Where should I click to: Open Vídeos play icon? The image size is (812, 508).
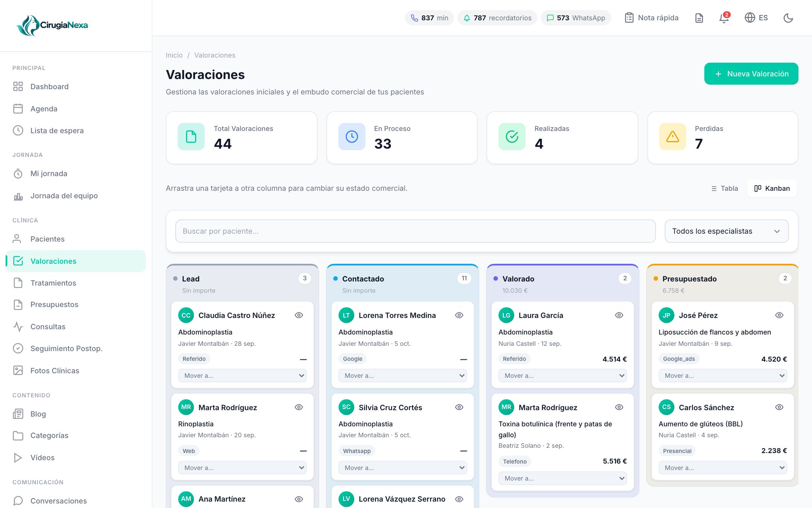pyautogui.click(x=18, y=458)
